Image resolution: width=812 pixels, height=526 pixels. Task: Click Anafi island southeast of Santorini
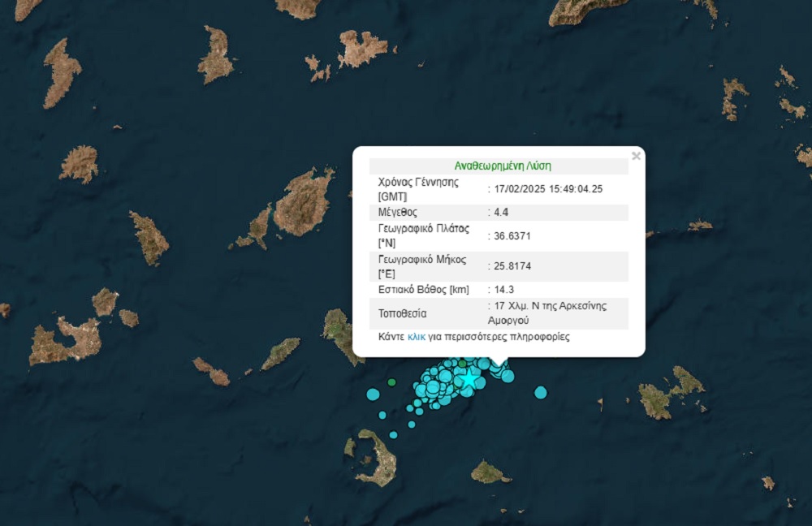point(490,472)
